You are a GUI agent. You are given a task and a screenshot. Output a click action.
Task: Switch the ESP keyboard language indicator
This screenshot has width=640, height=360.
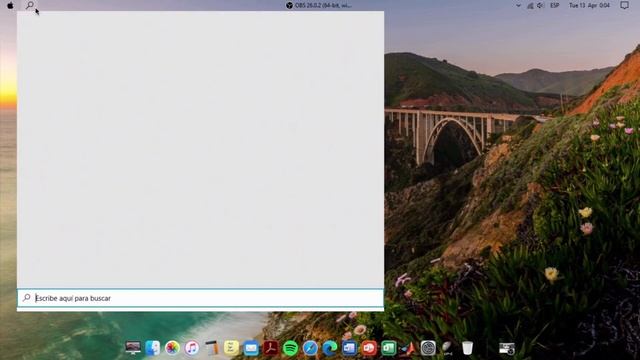pyautogui.click(x=555, y=5)
